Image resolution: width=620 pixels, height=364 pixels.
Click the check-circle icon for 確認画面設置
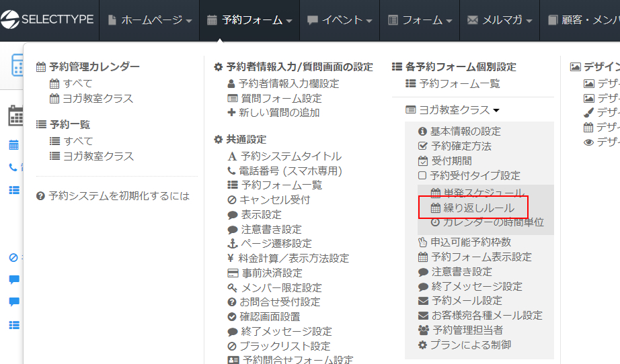pyautogui.click(x=233, y=317)
